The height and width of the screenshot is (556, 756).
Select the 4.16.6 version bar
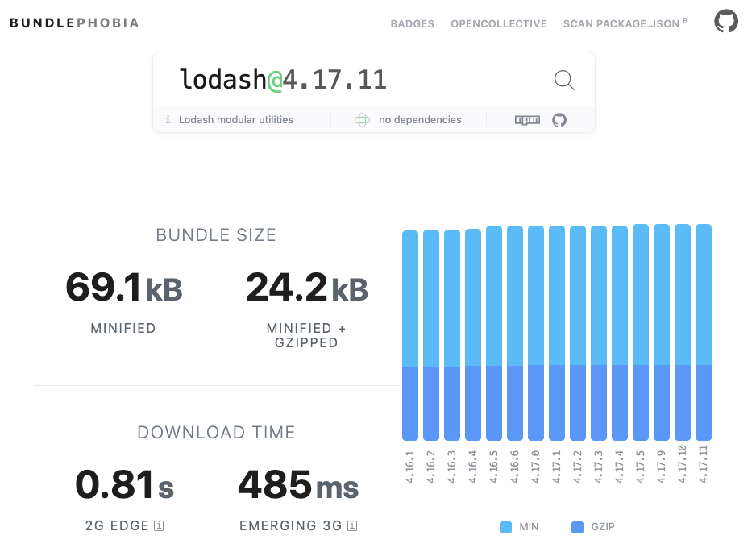515,334
